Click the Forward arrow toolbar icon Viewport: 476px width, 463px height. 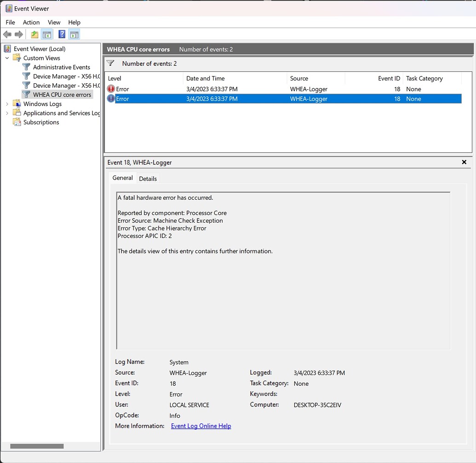19,35
